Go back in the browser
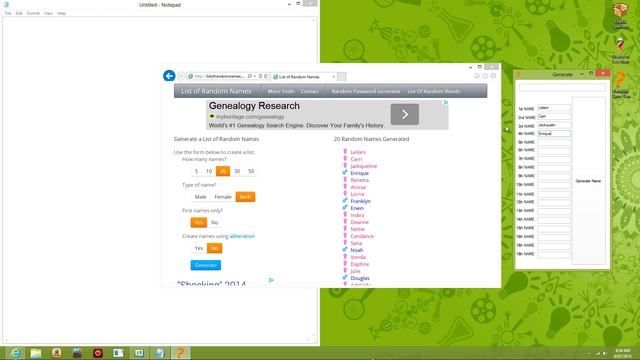The height and width of the screenshot is (360, 640). click(x=169, y=76)
